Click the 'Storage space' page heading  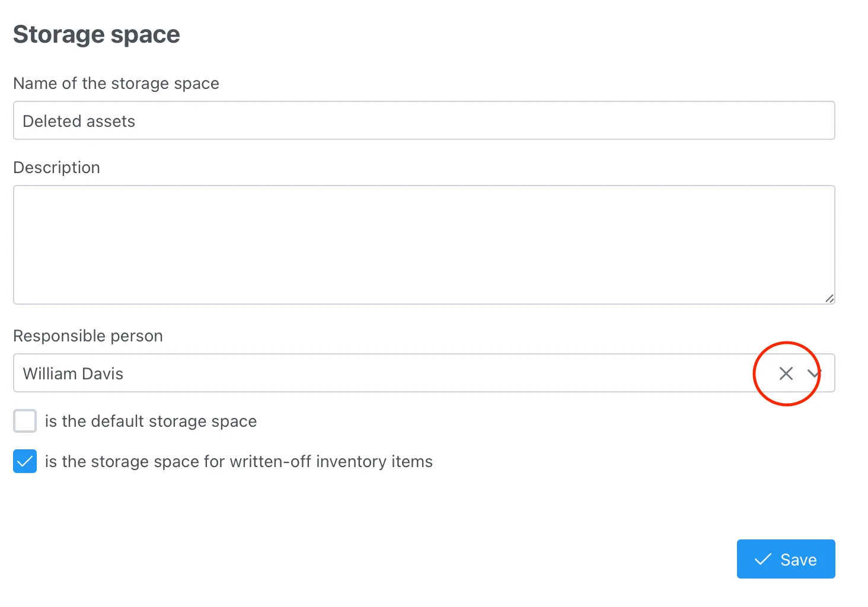pos(97,34)
